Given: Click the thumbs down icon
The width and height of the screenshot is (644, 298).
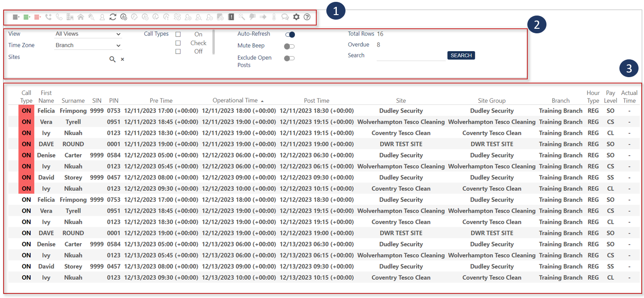Looking at the screenshot, I should (x=252, y=17).
